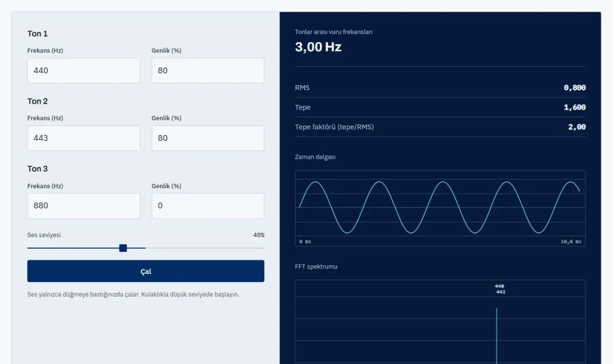Click the Ses seviyesi slider handle
Screen dimensions: 613x364
[x=123, y=248]
